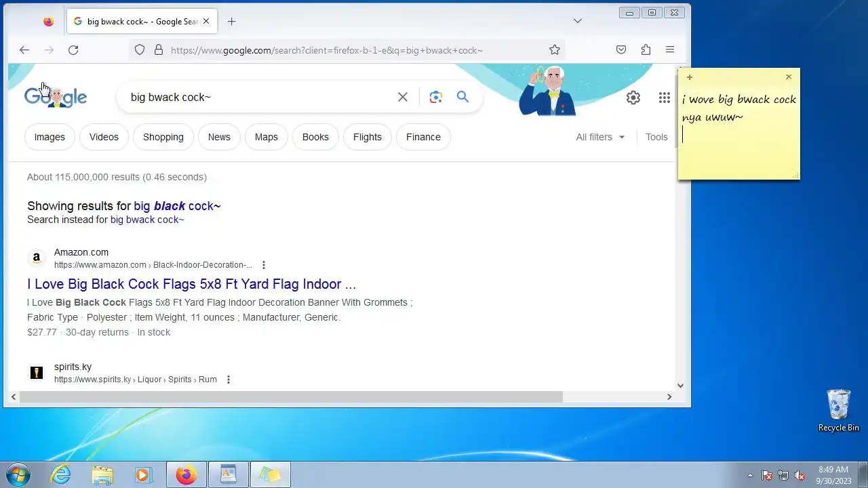This screenshot has height=488, width=868.
Task: Click the vertical scrollbar down arrow
Action: point(680,386)
